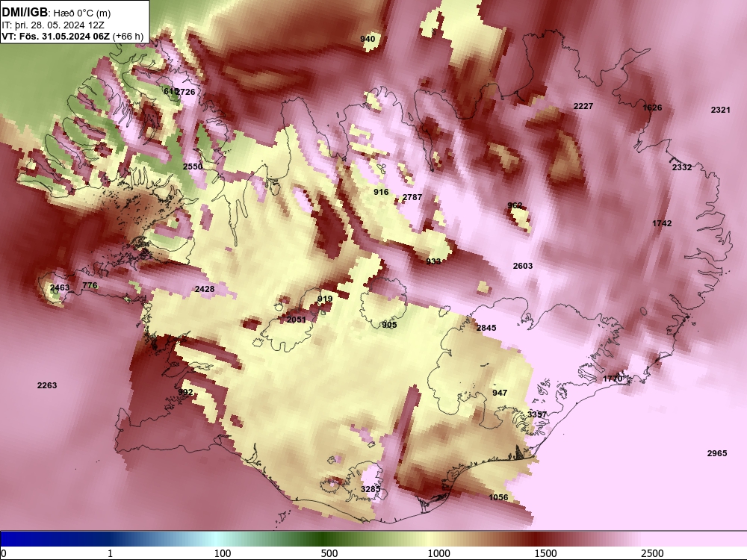Click the 1056 height value
The width and height of the screenshot is (747, 560).
(x=498, y=497)
